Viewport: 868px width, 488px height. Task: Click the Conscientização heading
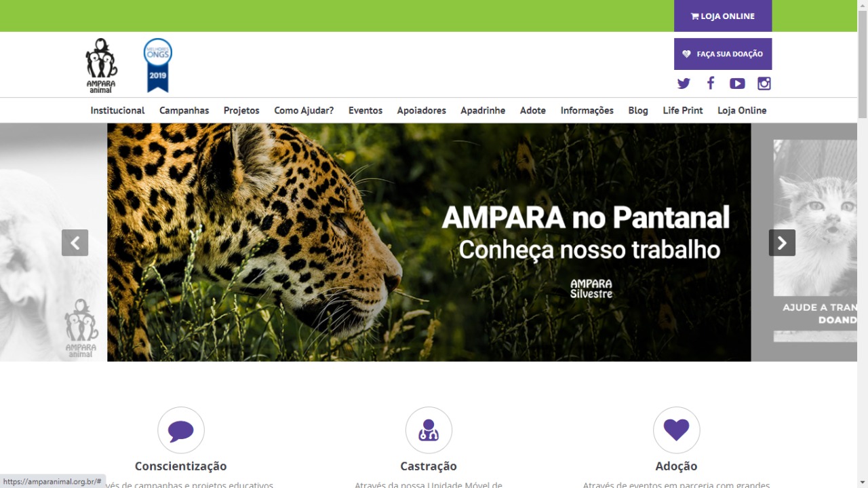[180, 466]
